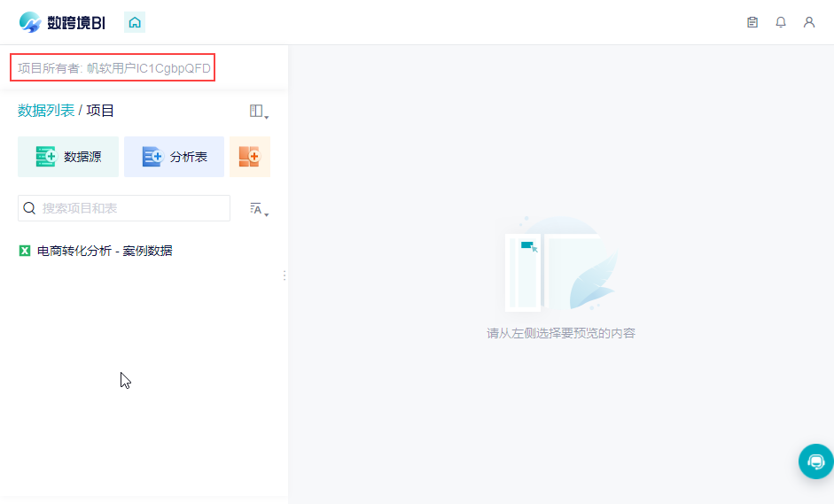Focus the 搜索项目和表 search field

tap(124, 208)
